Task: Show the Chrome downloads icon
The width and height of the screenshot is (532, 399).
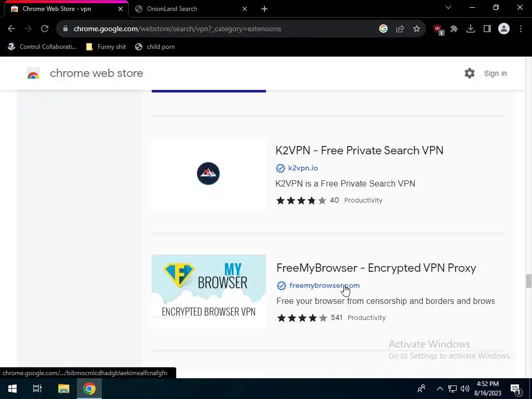Action: click(471, 29)
